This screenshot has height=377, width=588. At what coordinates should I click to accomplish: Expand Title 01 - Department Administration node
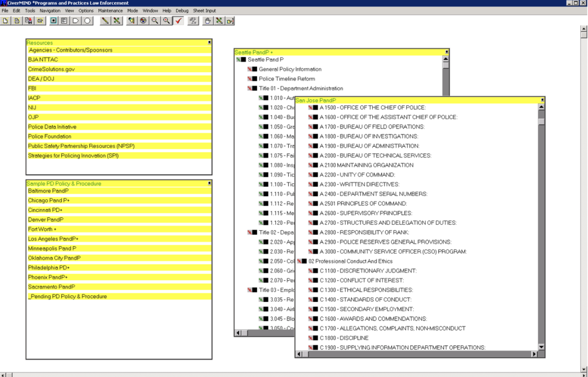pos(249,88)
